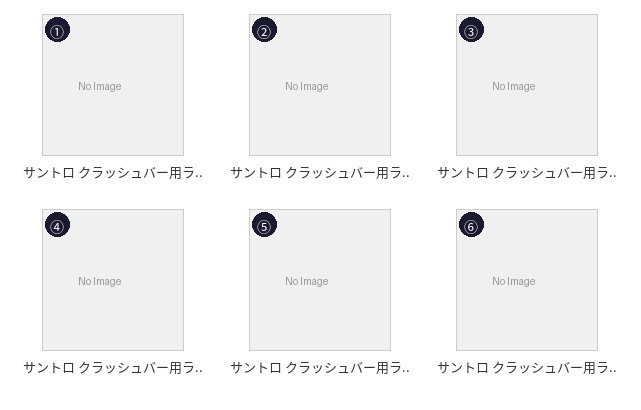The image size is (641, 410).
Task: Open the サントロ title link under item 4
Action: pyautogui.click(x=113, y=367)
